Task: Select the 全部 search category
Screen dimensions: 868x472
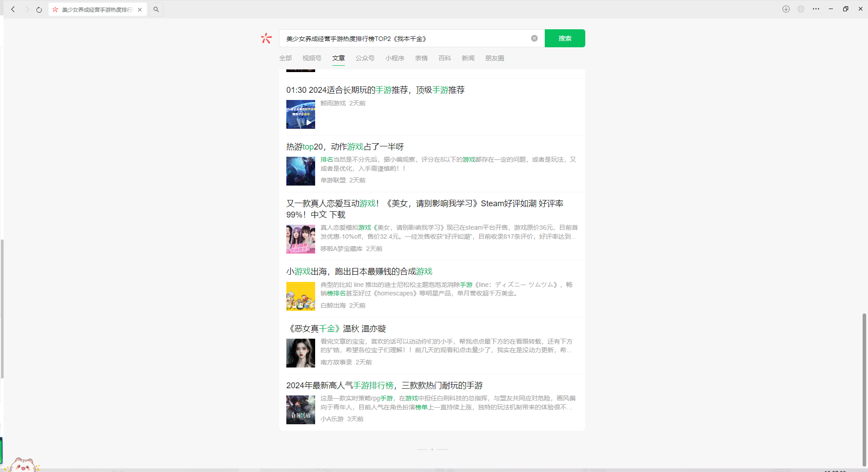Action: tap(285, 58)
